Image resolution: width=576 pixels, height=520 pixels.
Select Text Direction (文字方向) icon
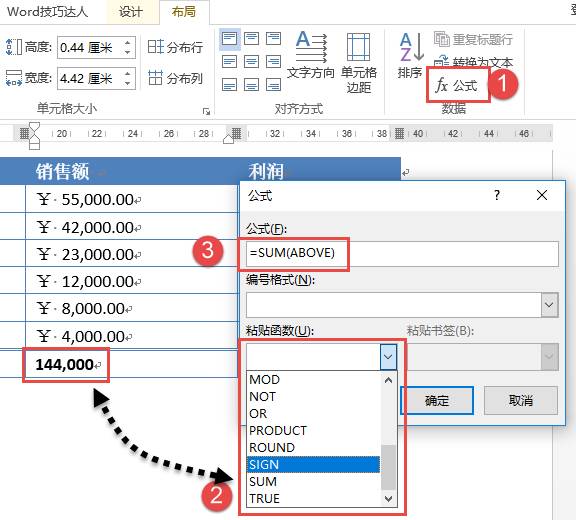pyautogui.click(x=310, y=55)
